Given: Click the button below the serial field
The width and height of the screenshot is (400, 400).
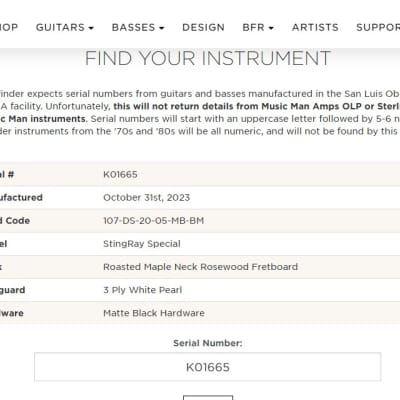Looking at the screenshot, I should 208,398.
